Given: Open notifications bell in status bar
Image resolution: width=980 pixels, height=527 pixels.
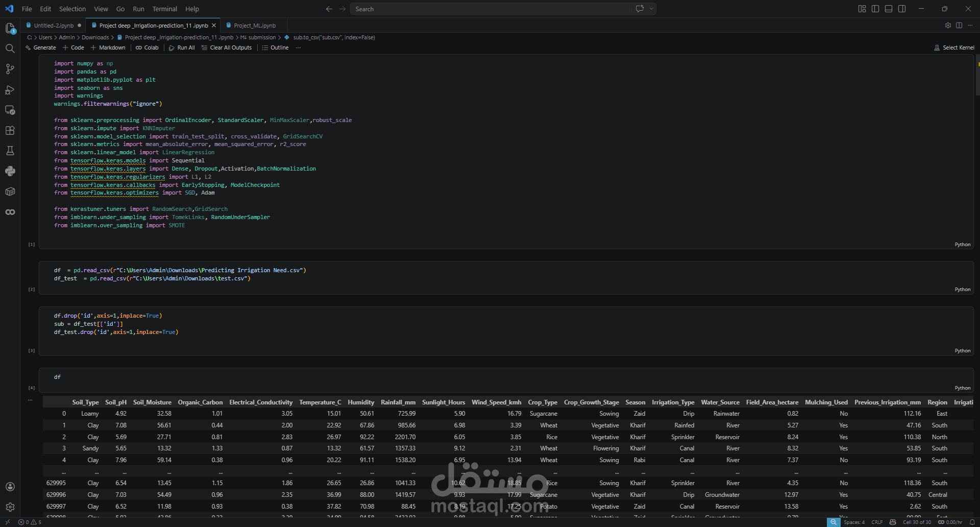Looking at the screenshot, I should tap(972, 522).
